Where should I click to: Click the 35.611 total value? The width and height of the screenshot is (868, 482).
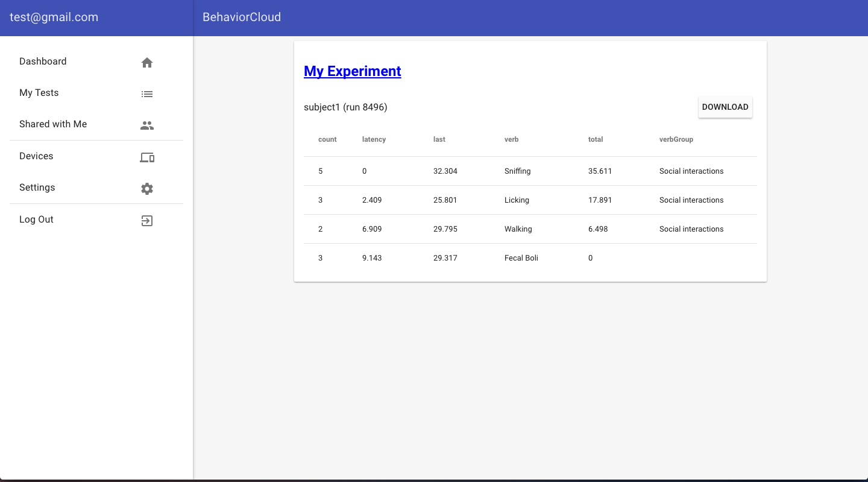tap(600, 171)
